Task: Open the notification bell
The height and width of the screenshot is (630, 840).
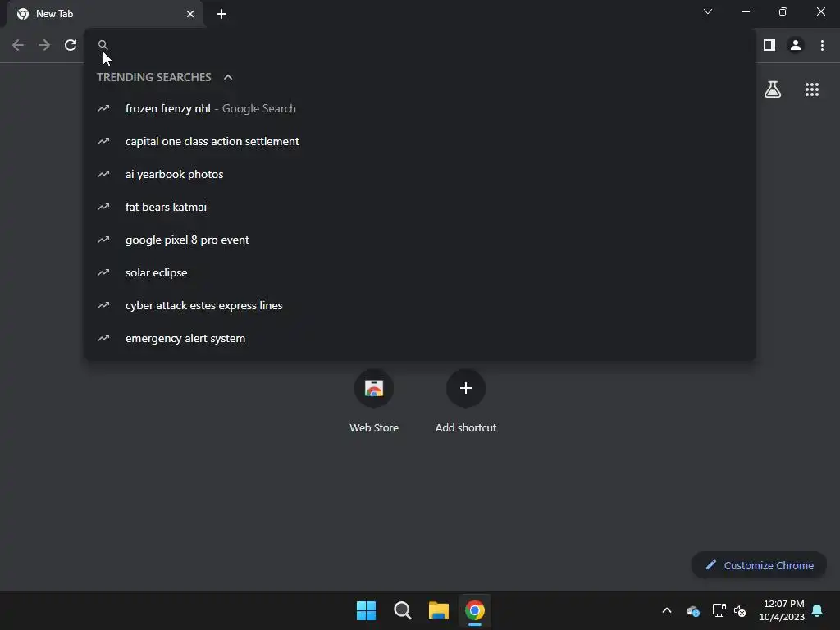Action: pos(818,610)
